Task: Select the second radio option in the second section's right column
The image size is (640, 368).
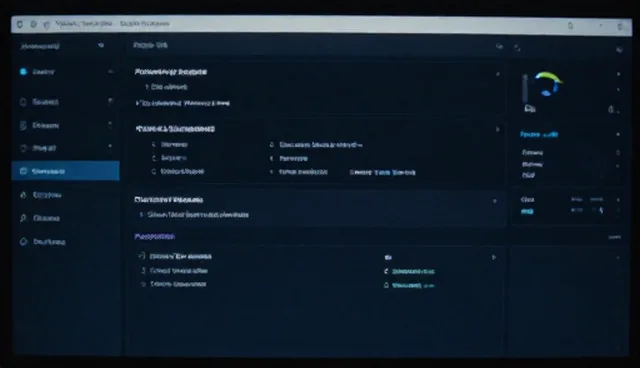Action: [x=272, y=158]
